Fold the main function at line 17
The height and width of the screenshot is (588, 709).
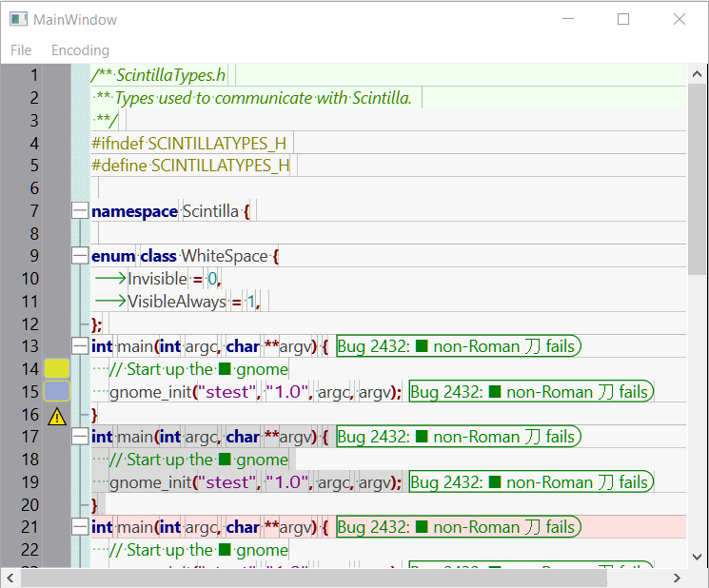(80, 437)
